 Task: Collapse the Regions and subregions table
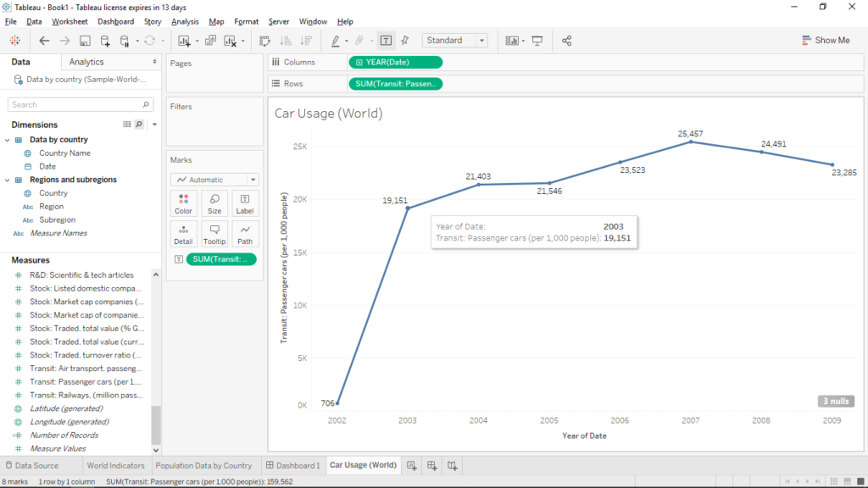(x=8, y=179)
